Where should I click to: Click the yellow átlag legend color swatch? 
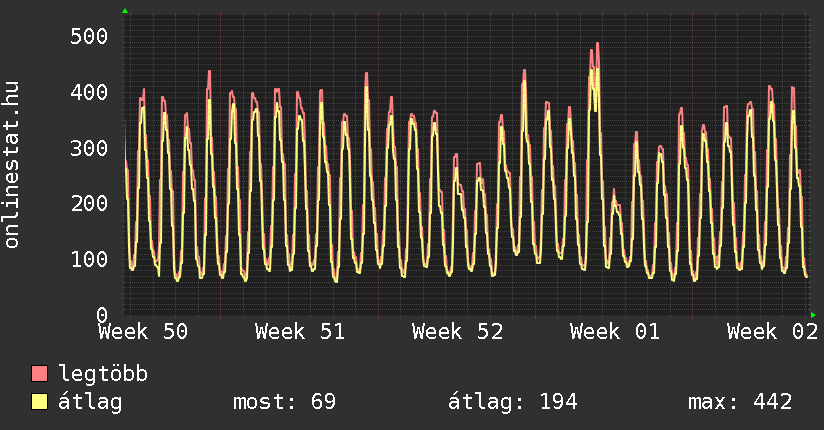coord(39,402)
